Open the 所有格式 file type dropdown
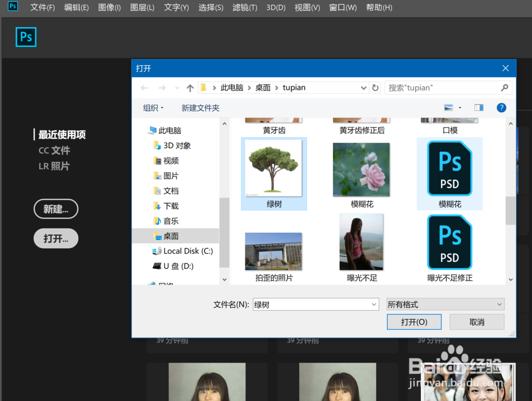 tap(445, 304)
